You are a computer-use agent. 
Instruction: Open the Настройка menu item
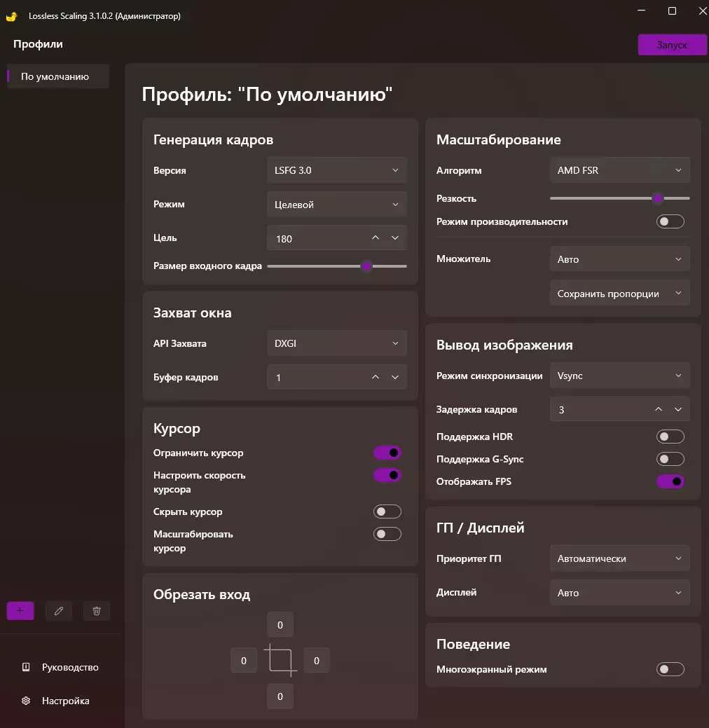click(x=65, y=701)
